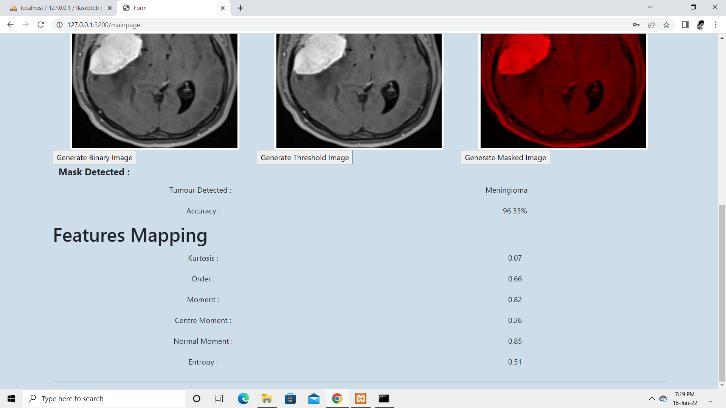The height and width of the screenshot is (408, 726).
Task: Click the Meningioma tumour result text
Action: pyautogui.click(x=506, y=190)
